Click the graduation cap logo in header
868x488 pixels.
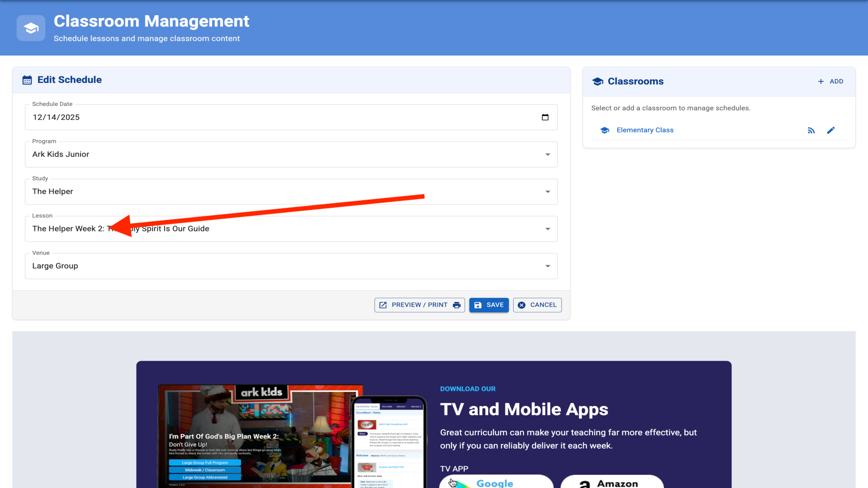tap(31, 28)
